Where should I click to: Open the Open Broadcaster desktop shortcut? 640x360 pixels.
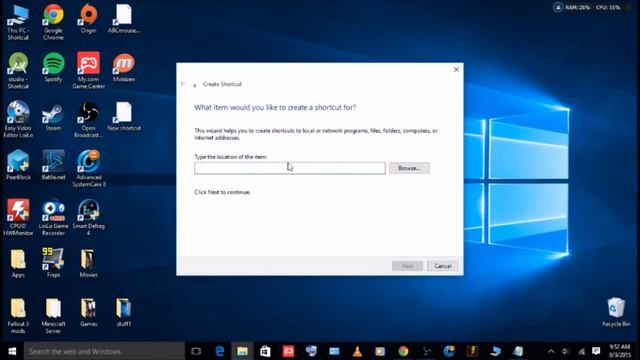(x=89, y=119)
